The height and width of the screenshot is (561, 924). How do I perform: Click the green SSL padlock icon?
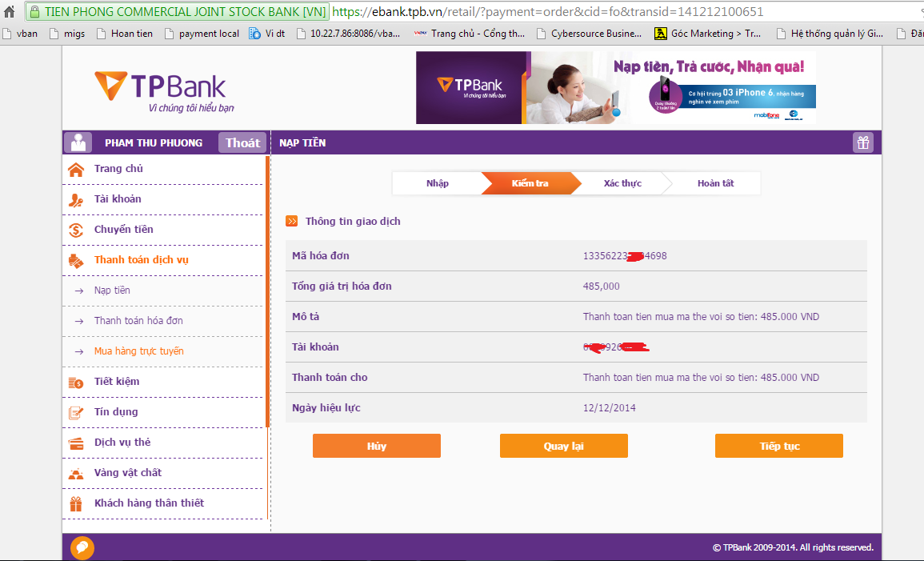(x=34, y=12)
